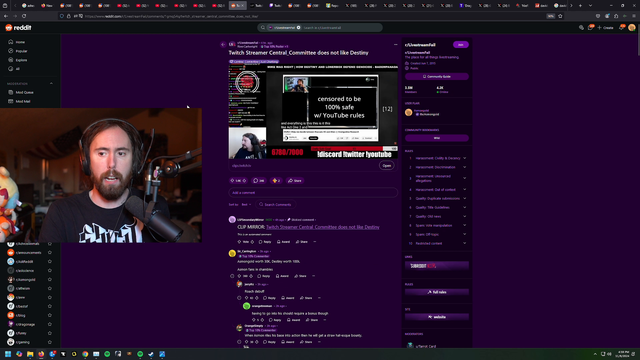The image size is (640, 360).
Task: Open Steam from the taskbar
Action: (x=151, y=354)
